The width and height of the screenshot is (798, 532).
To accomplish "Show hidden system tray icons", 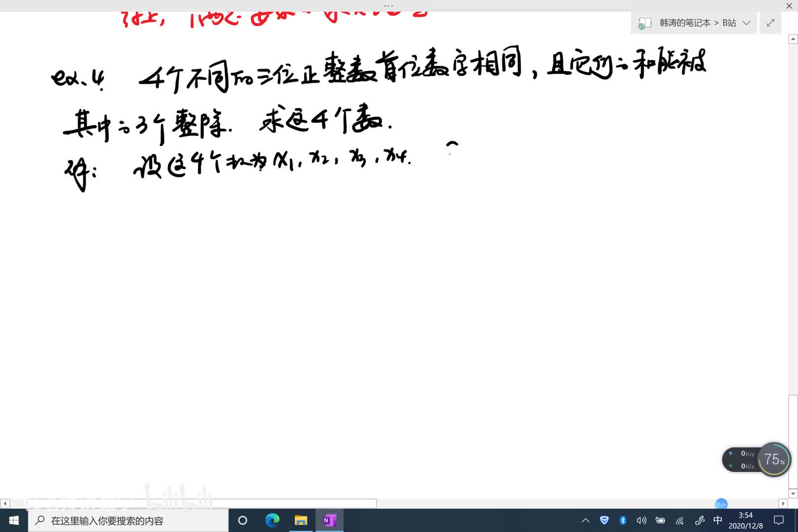I will (x=585, y=521).
